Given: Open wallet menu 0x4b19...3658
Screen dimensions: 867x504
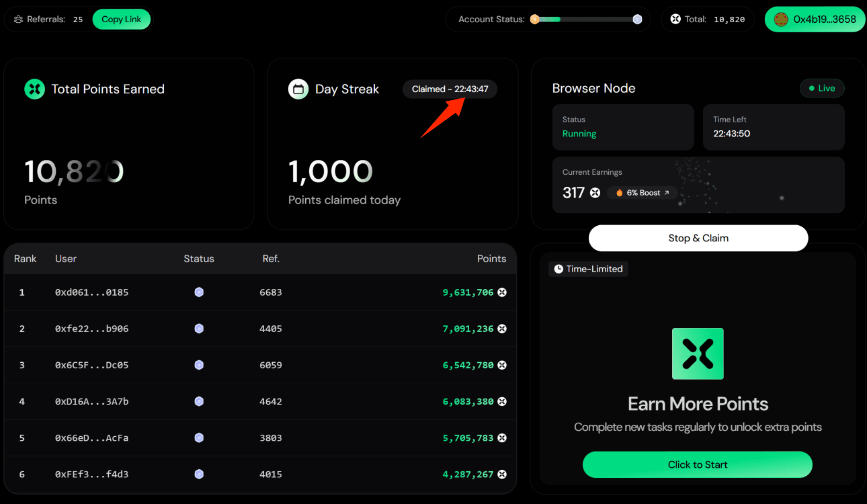Looking at the screenshot, I should tap(815, 19).
